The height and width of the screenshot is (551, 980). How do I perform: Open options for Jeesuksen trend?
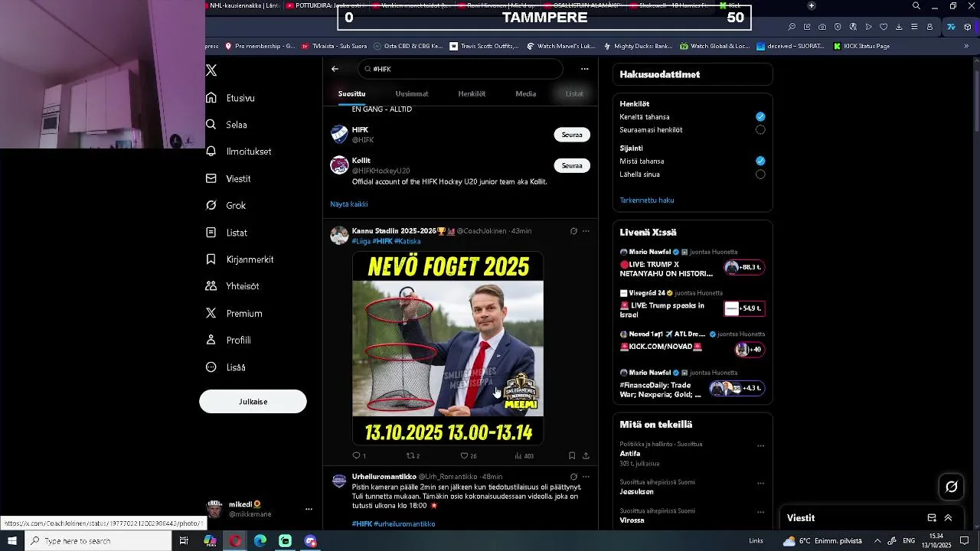coord(760,484)
